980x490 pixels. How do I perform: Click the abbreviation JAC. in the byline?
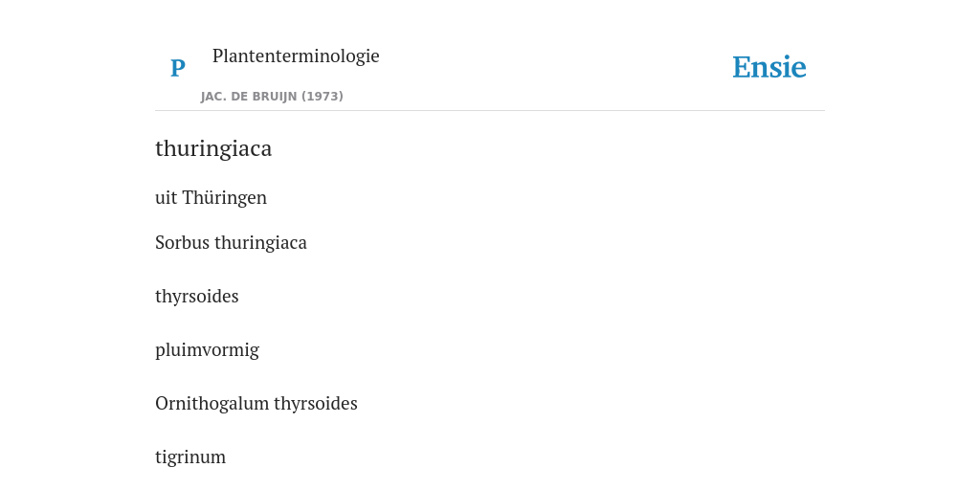point(213,97)
